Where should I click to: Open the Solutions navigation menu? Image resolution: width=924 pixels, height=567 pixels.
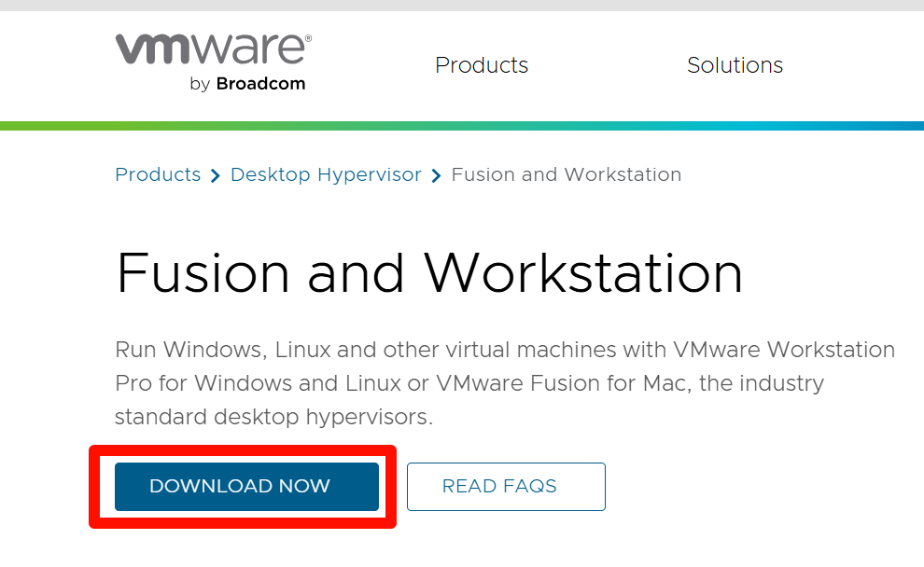pyautogui.click(x=735, y=65)
